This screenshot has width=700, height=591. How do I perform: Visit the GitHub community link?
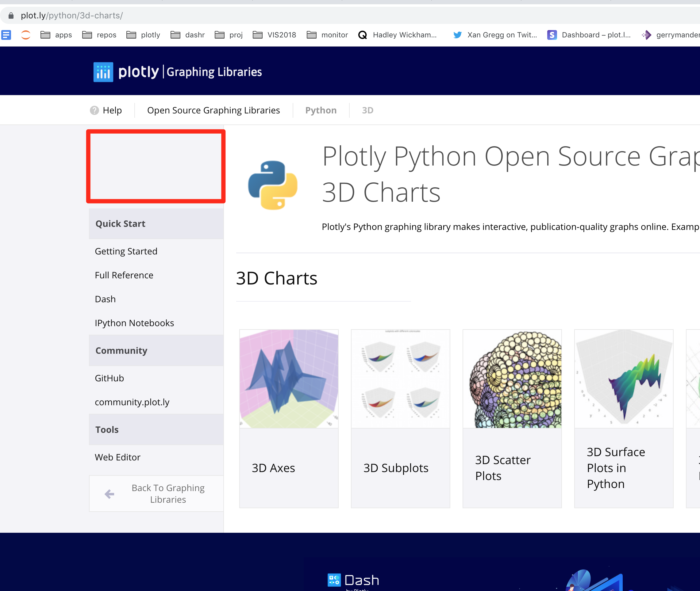click(x=109, y=378)
